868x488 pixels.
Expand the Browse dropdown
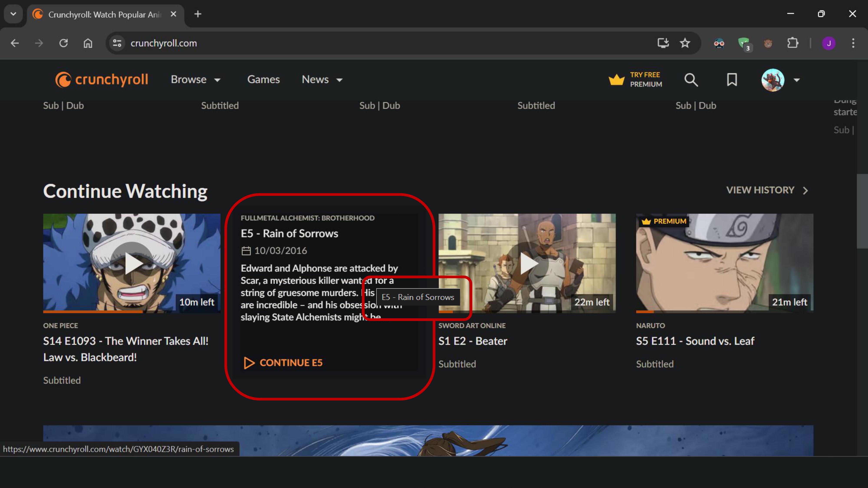196,79
